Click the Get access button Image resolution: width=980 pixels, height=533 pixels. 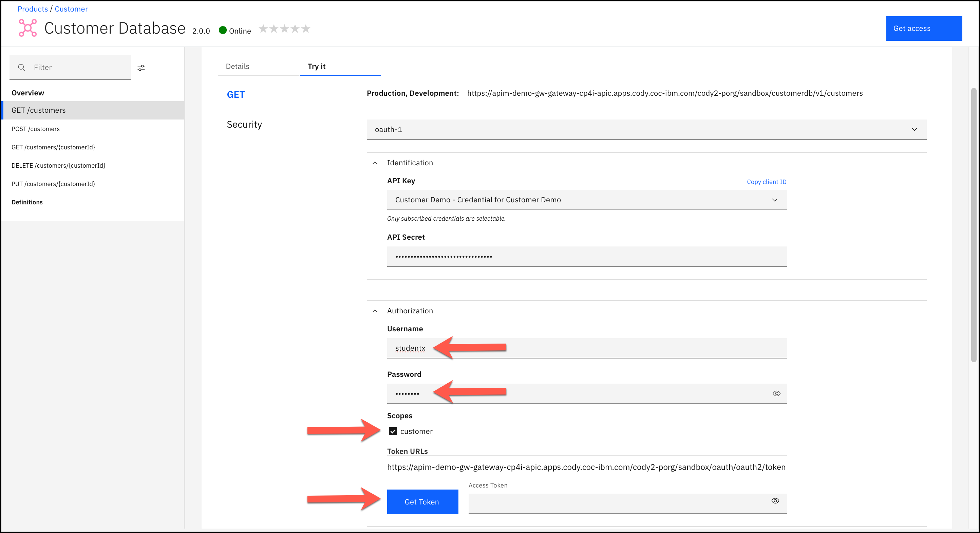pyautogui.click(x=923, y=29)
